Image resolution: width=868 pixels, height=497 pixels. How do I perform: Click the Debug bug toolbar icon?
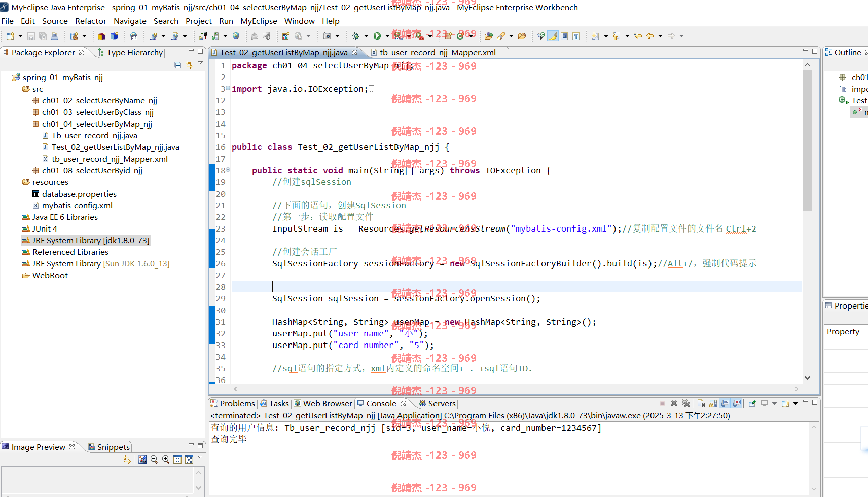tap(356, 36)
